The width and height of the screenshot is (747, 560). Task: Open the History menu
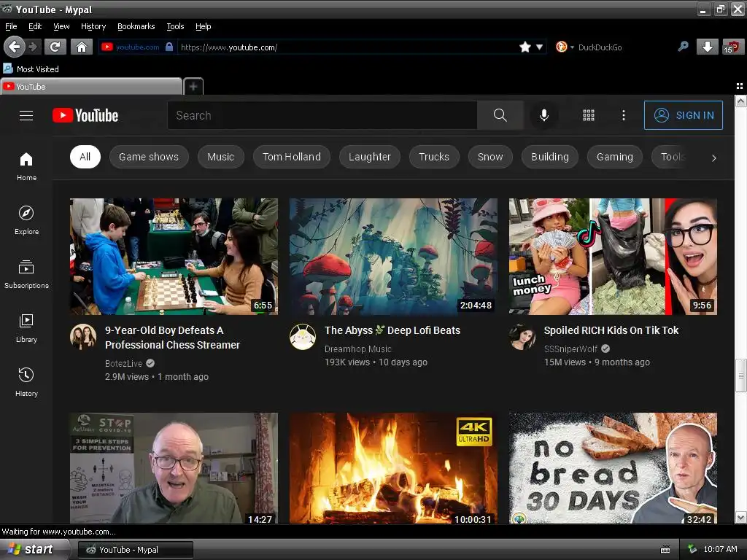point(93,26)
